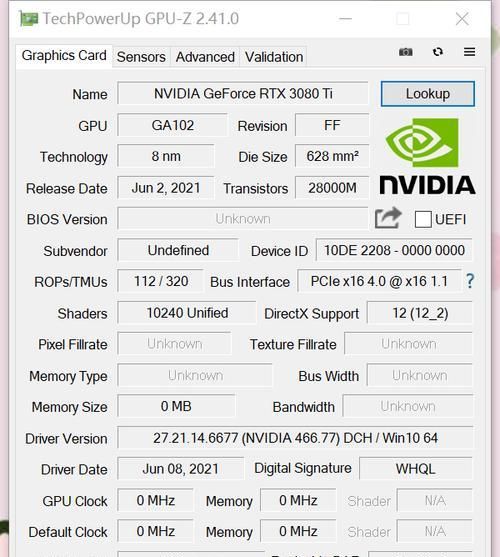Click the Lookup button
Screen dimensions: 500x557
428,94
